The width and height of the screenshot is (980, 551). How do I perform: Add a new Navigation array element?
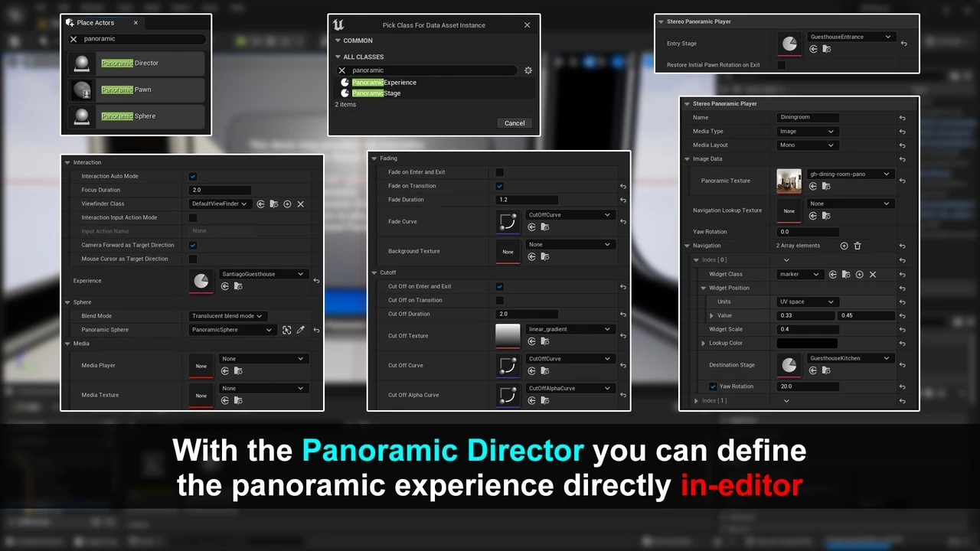[844, 246]
